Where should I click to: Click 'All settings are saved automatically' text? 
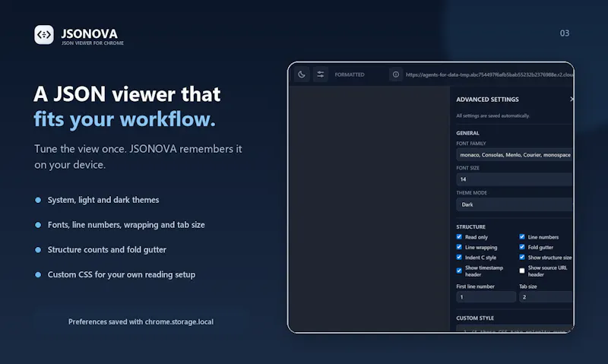[x=492, y=116]
